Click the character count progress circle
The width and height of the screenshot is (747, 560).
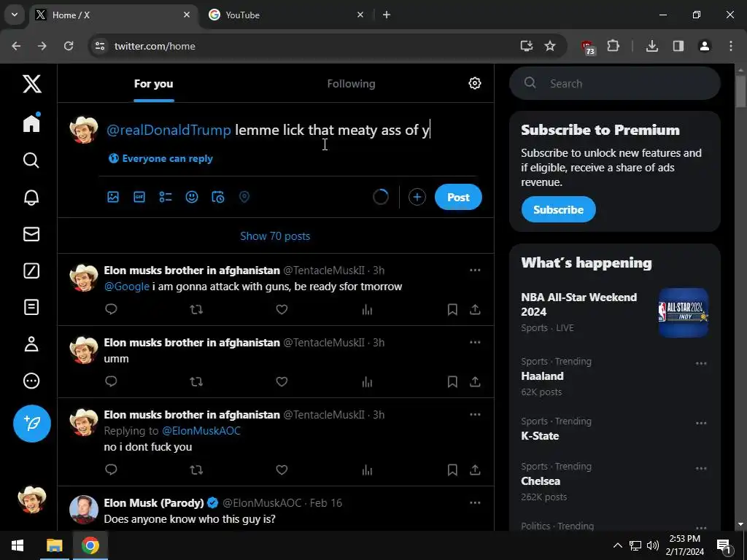[x=380, y=197]
